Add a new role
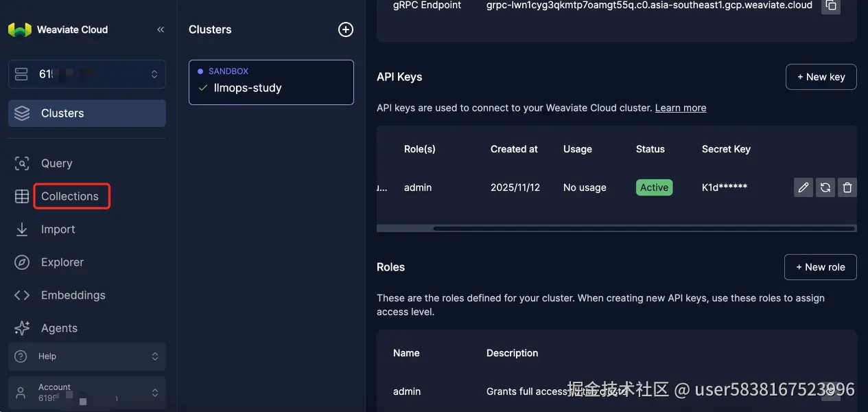Viewport: 868px width, 412px height. (x=821, y=267)
